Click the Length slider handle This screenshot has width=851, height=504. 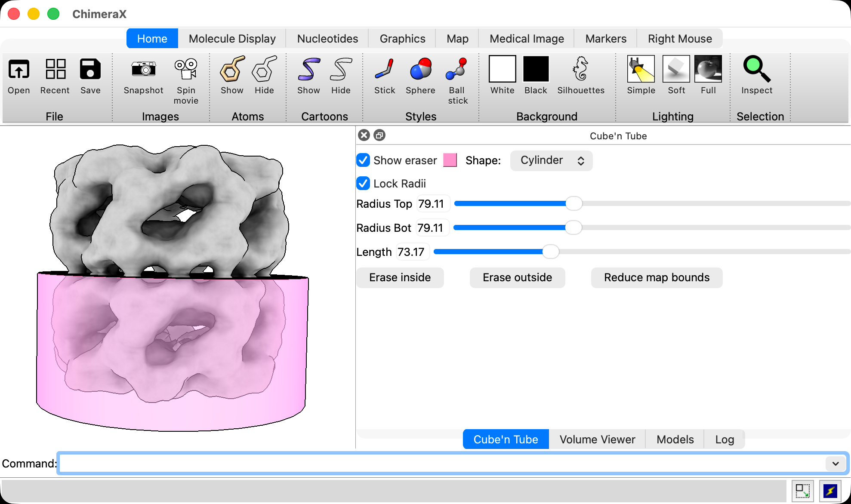pos(550,252)
